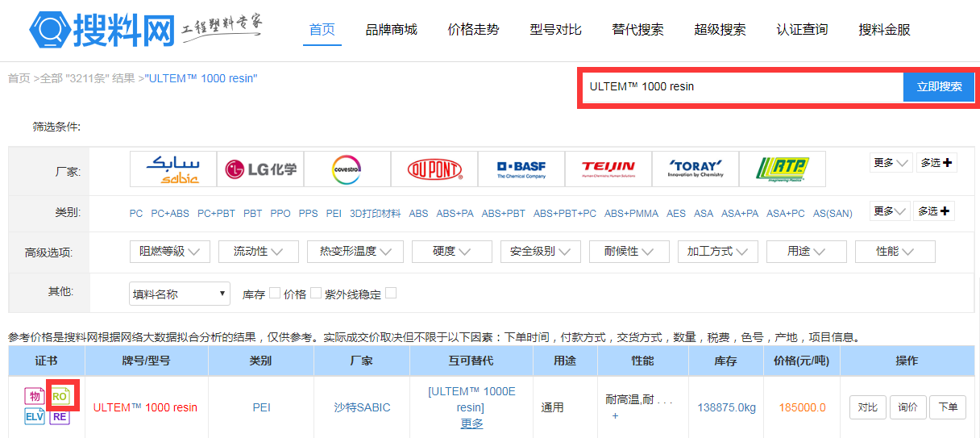Enable the 价格 checkbox
The height and width of the screenshot is (438, 980).
tap(316, 294)
